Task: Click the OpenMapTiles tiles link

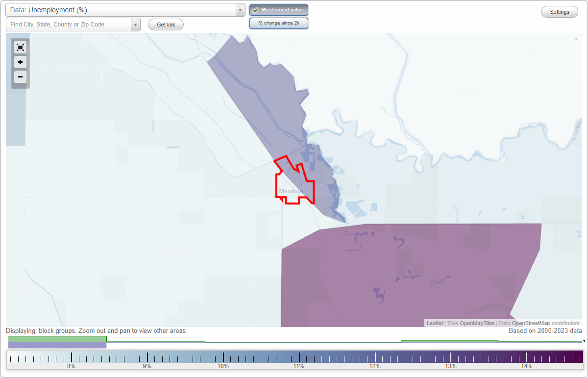Action: [x=477, y=323]
